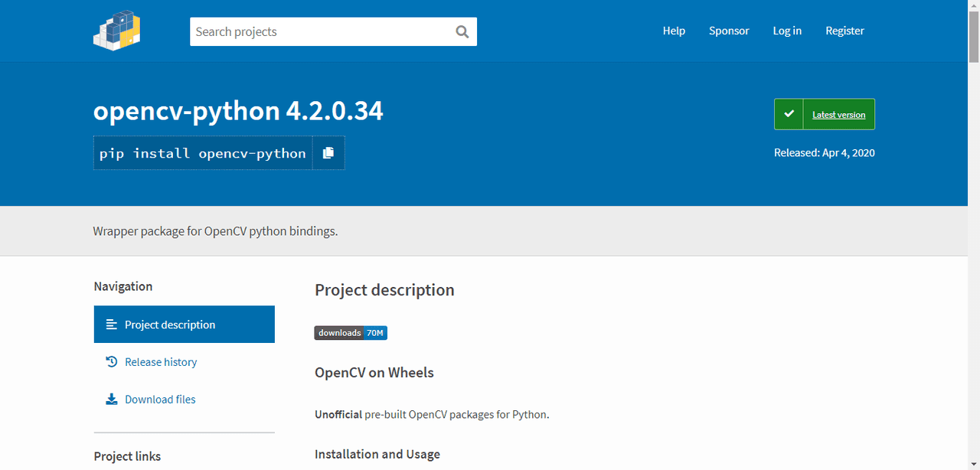
Task: Click the Navigation sidebar heading
Action: (x=123, y=286)
